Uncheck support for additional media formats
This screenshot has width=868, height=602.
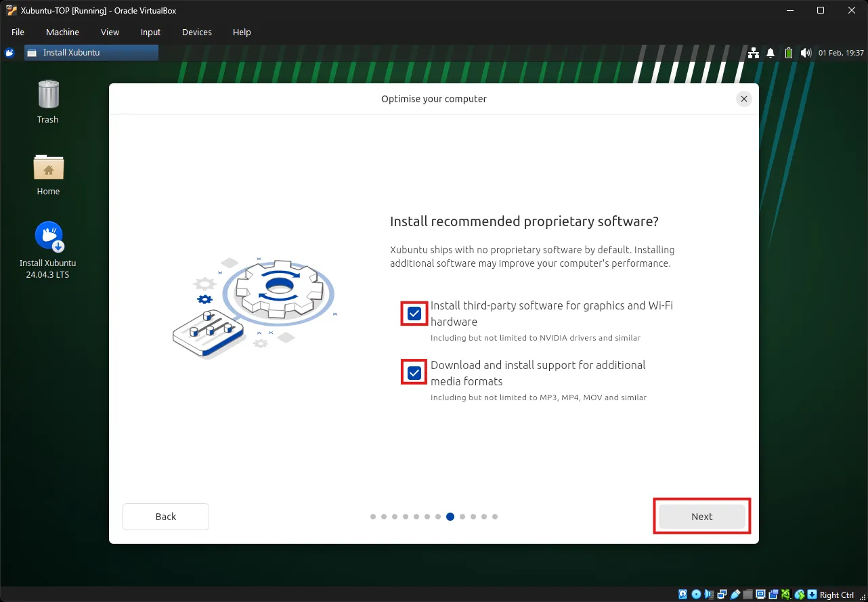pyautogui.click(x=414, y=372)
